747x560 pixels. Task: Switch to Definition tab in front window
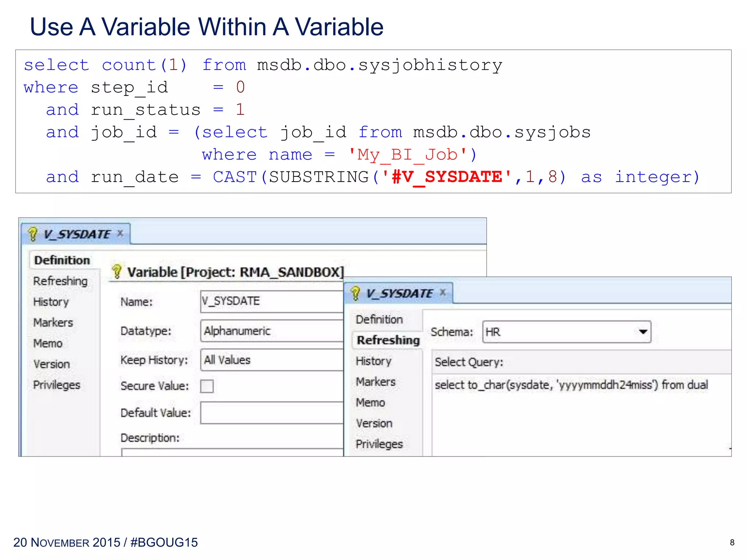coord(379,319)
